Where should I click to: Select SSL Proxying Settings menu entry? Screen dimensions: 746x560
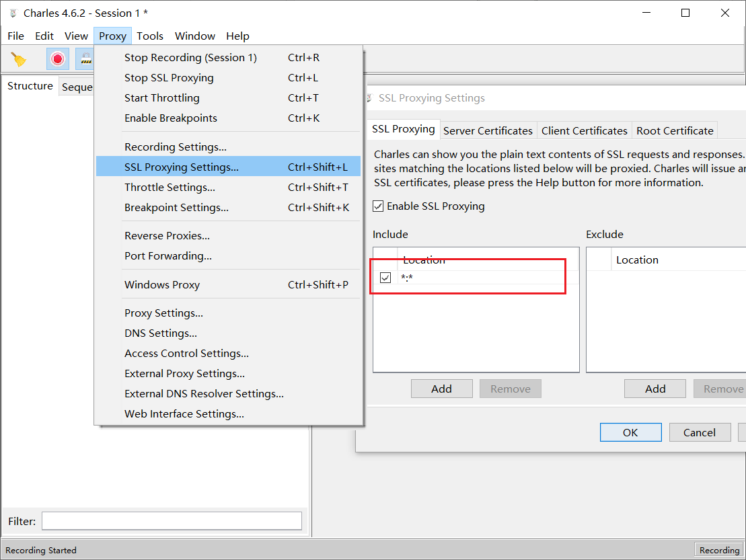pos(182,167)
